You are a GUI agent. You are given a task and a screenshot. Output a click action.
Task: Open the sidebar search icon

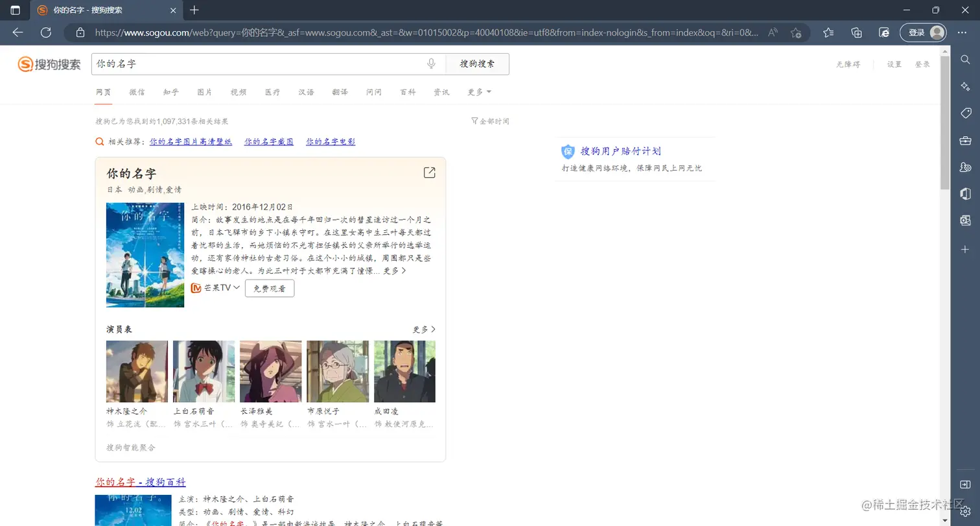pos(965,59)
